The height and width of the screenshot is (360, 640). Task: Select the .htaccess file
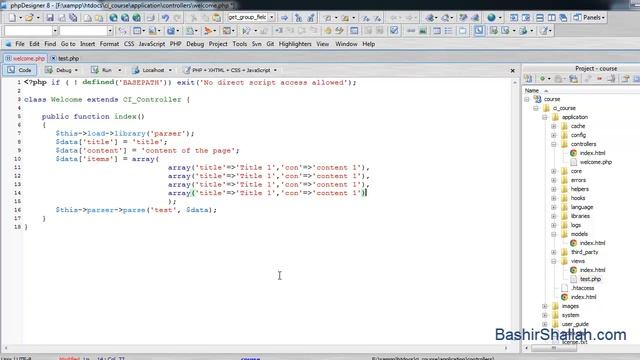point(582,288)
